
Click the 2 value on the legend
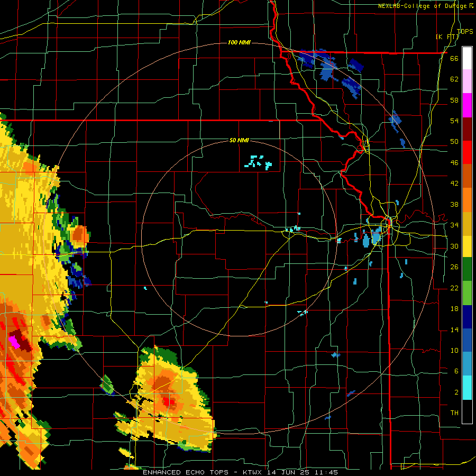(456, 392)
